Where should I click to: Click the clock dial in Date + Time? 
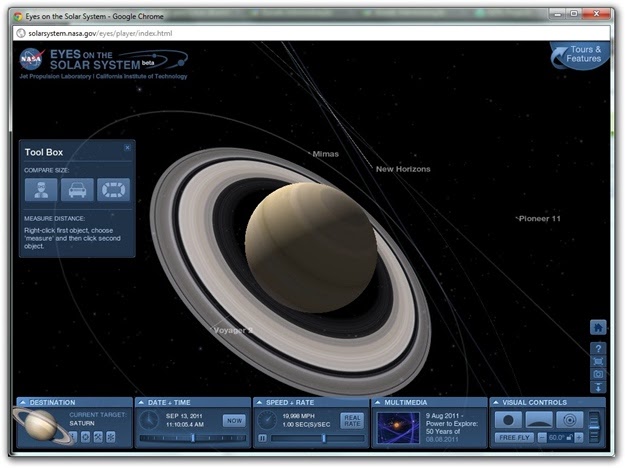tap(149, 420)
